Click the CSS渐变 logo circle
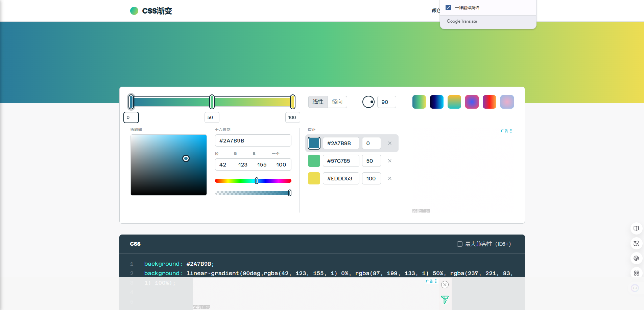644x310 pixels. click(x=134, y=10)
